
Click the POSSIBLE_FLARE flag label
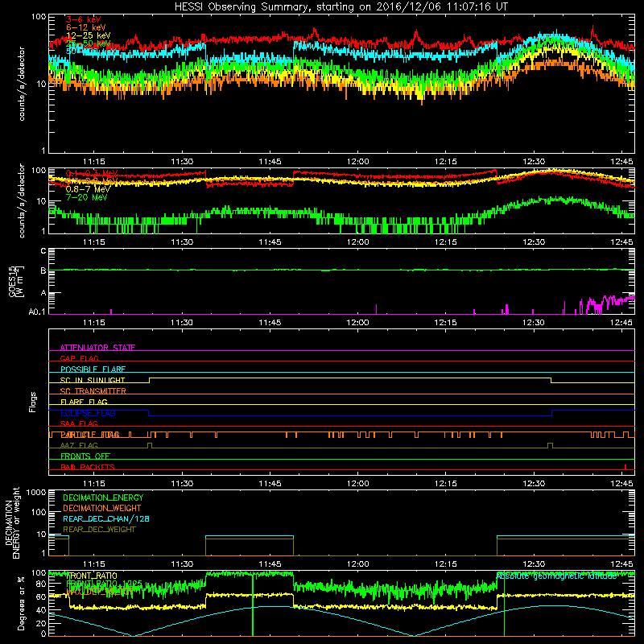pos(93,369)
